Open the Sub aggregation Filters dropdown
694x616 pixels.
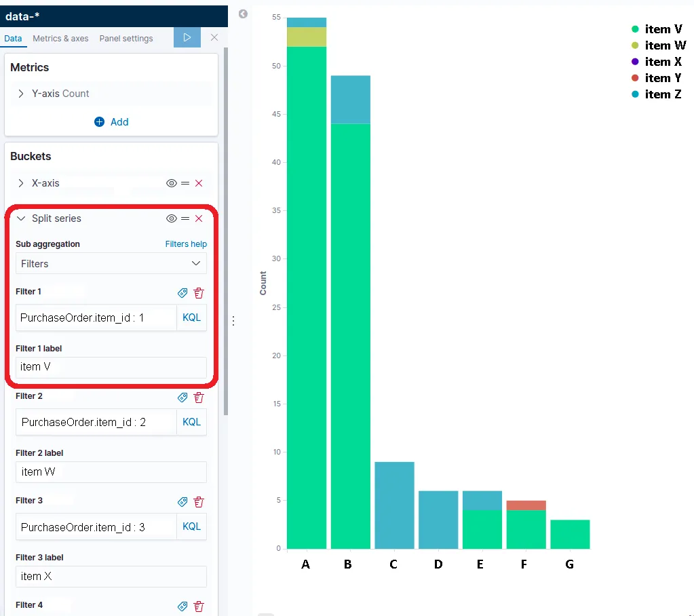tap(111, 264)
